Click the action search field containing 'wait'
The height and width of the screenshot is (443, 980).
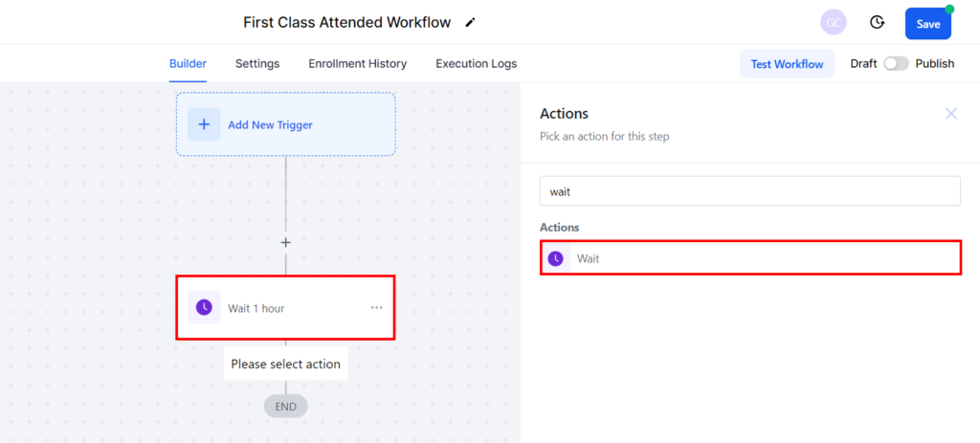749,191
